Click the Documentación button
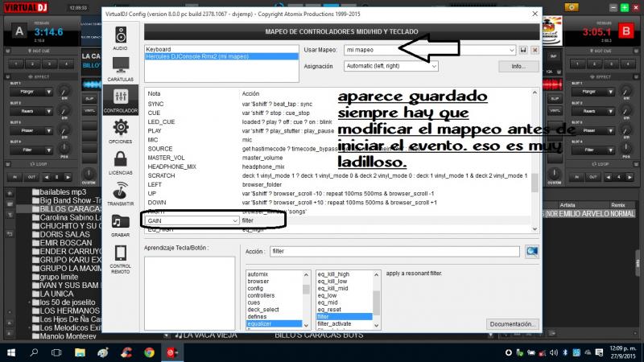Screen dimensions: 644x362 (x=513, y=324)
